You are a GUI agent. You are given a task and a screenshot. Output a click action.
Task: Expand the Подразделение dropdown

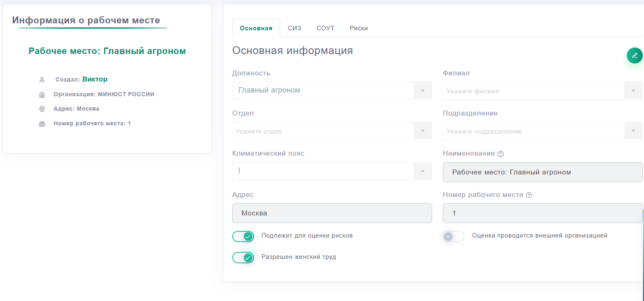coord(633,131)
